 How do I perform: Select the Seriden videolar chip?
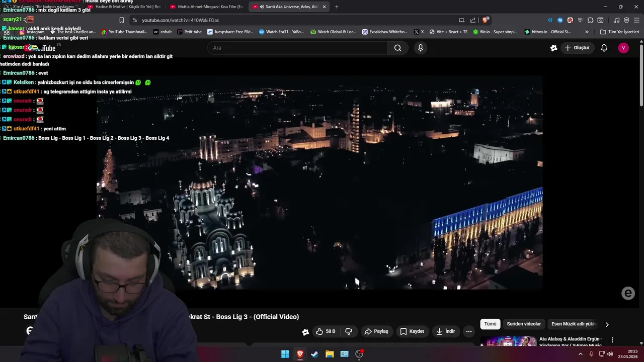coord(524,324)
